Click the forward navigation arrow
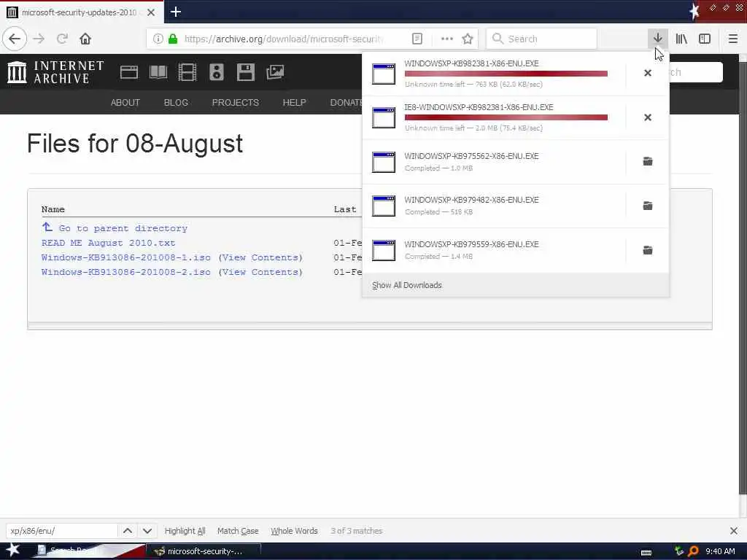The width and height of the screenshot is (747, 560). pyautogui.click(x=39, y=39)
